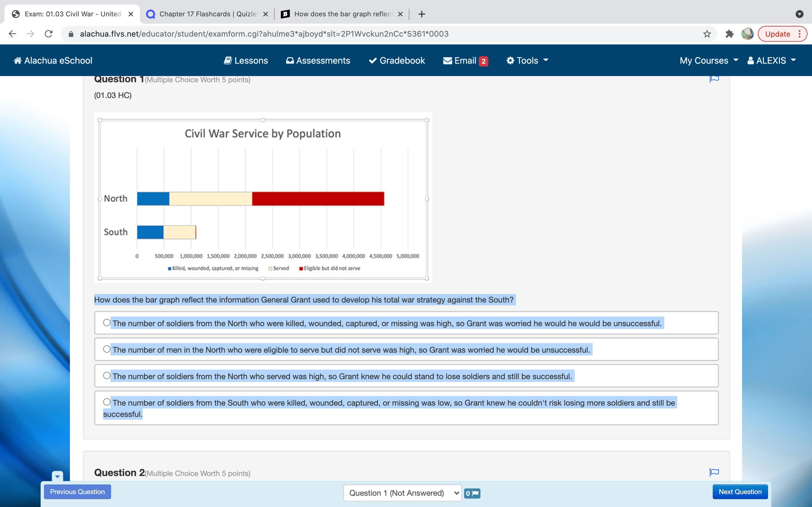Reload the exam page

click(49, 34)
